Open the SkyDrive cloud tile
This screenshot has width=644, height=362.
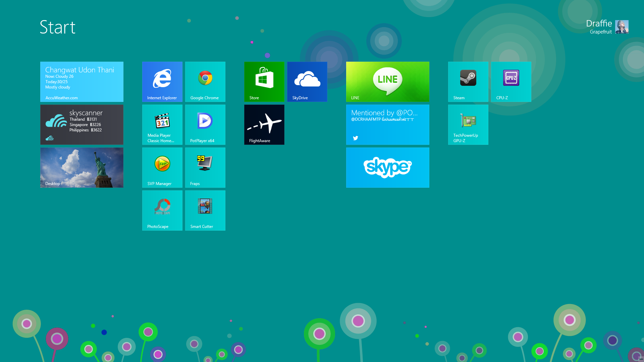click(307, 81)
